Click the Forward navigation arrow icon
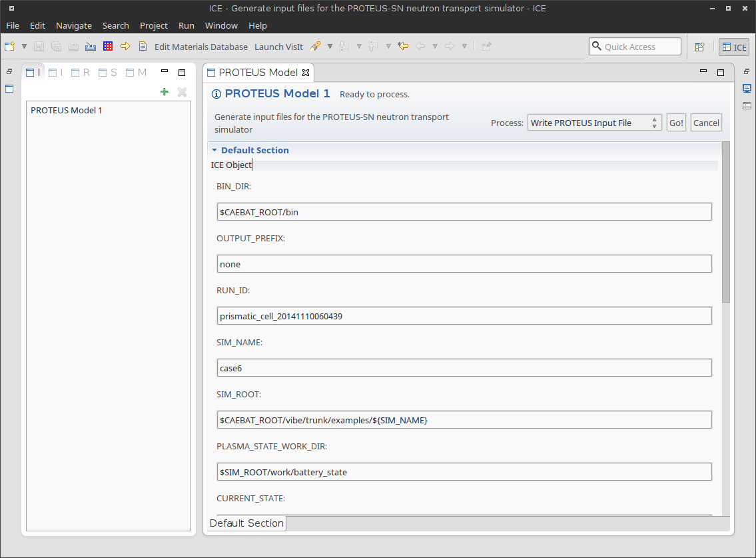 click(450, 47)
